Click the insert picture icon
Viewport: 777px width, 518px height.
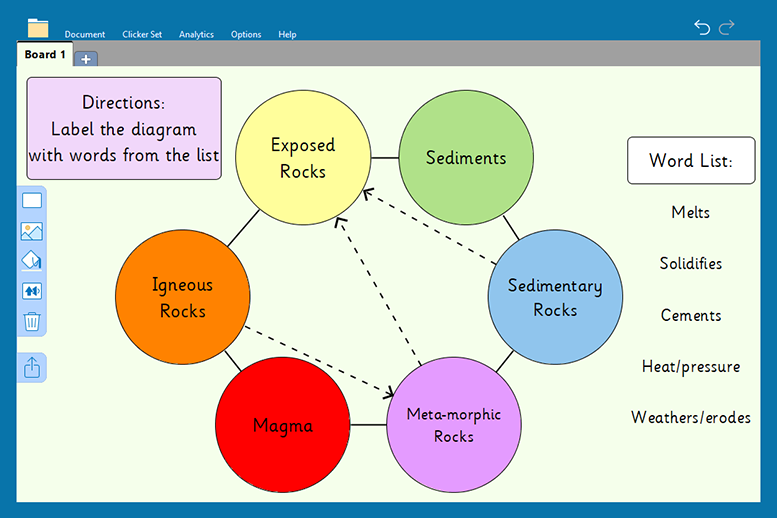(32, 232)
